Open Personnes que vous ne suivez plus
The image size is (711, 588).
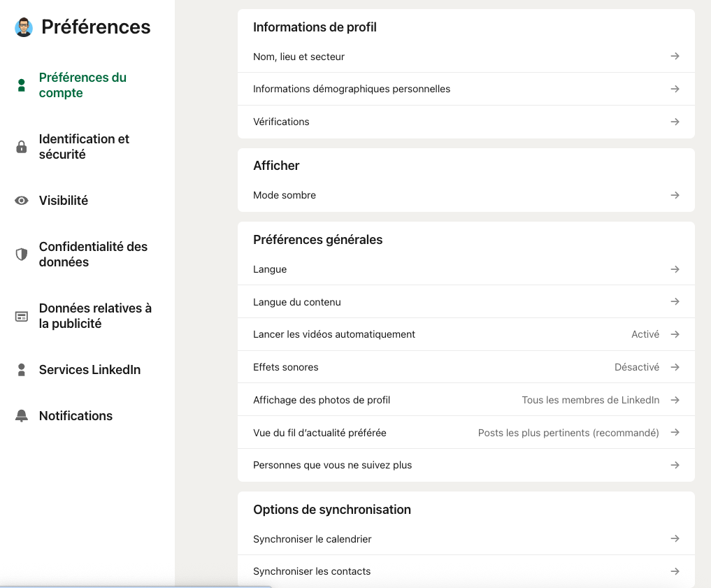(x=332, y=465)
